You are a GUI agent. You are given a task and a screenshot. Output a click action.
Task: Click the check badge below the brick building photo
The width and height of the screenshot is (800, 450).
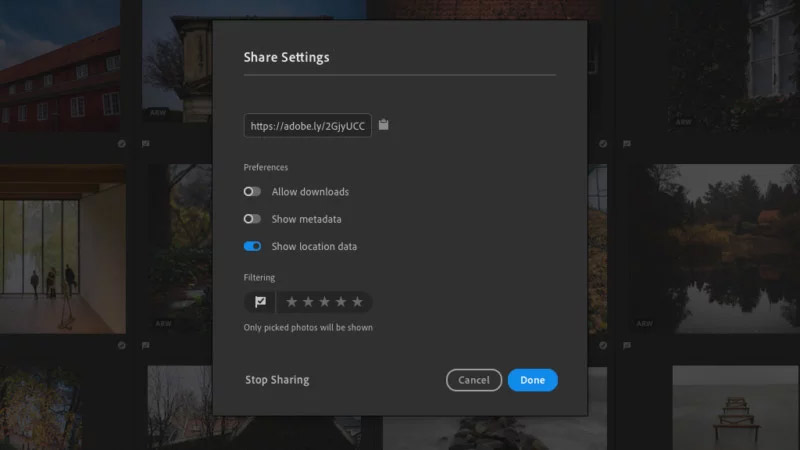pos(121,144)
